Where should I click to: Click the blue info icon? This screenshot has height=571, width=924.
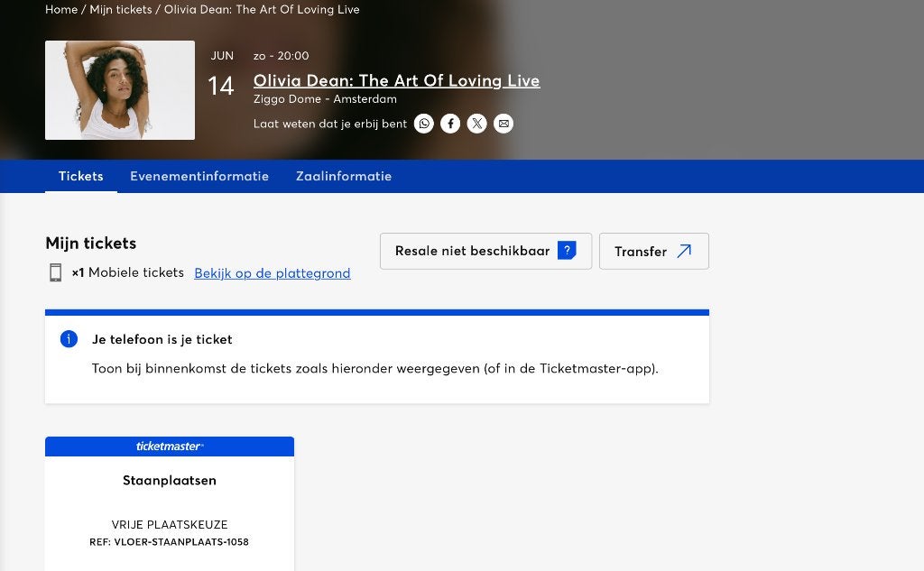click(69, 339)
